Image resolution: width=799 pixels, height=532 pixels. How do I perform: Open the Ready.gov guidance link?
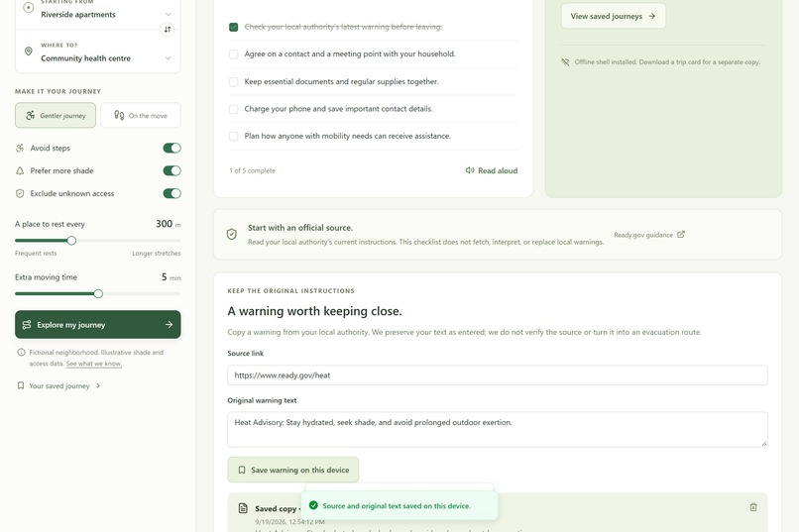[x=648, y=235]
